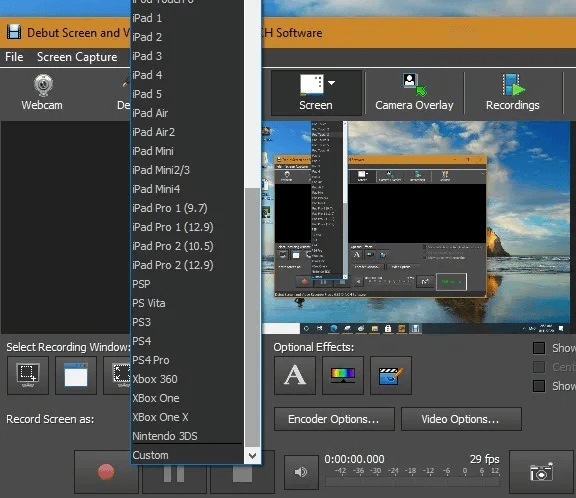Toggle the first Show checkbox
This screenshot has width=576, height=498.
539,348
